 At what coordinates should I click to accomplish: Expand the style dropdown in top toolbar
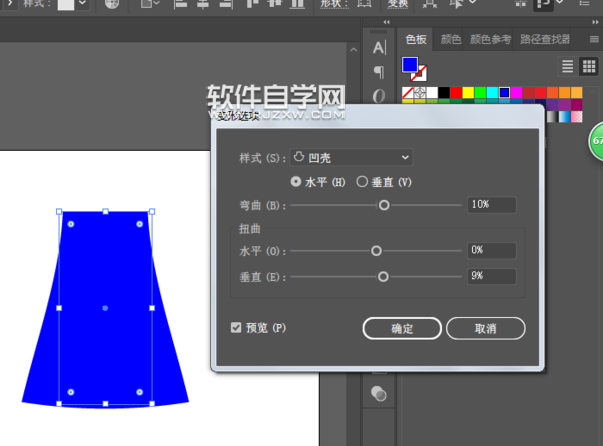coord(82,3)
